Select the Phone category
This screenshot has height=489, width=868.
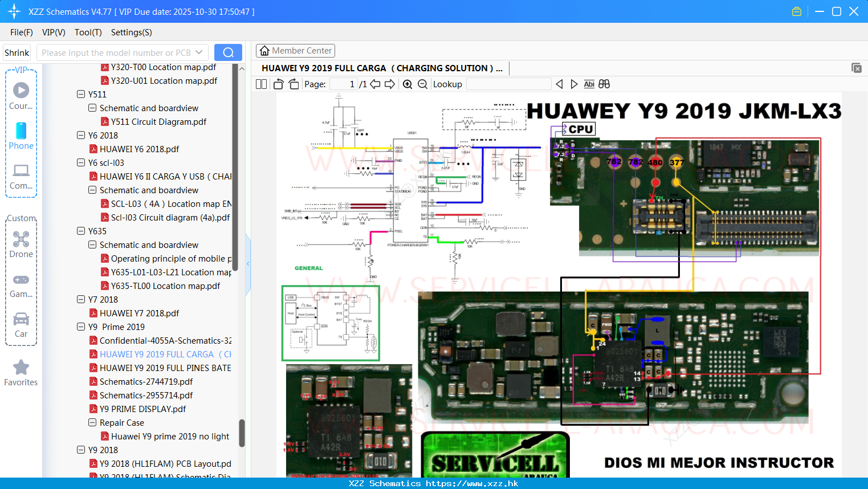(21, 136)
